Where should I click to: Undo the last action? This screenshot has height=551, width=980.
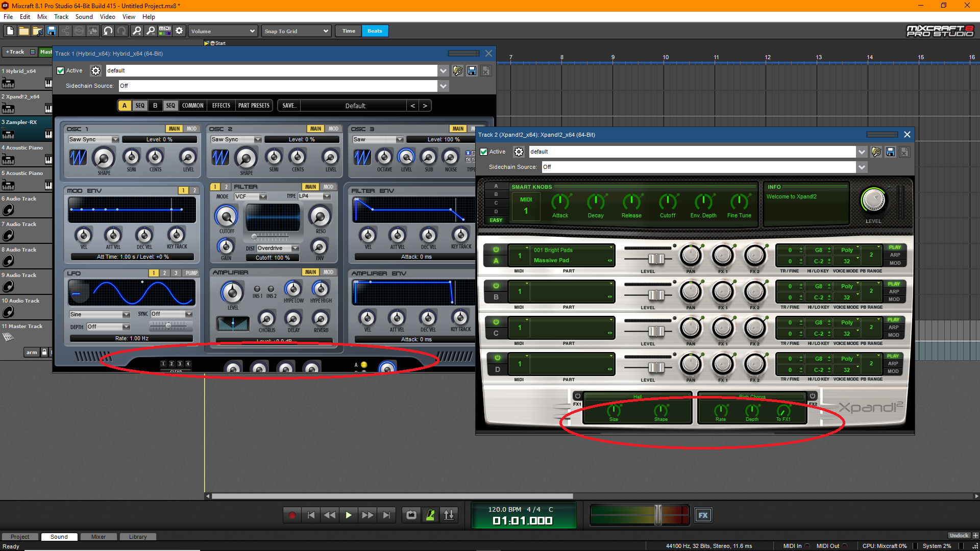coord(108,31)
